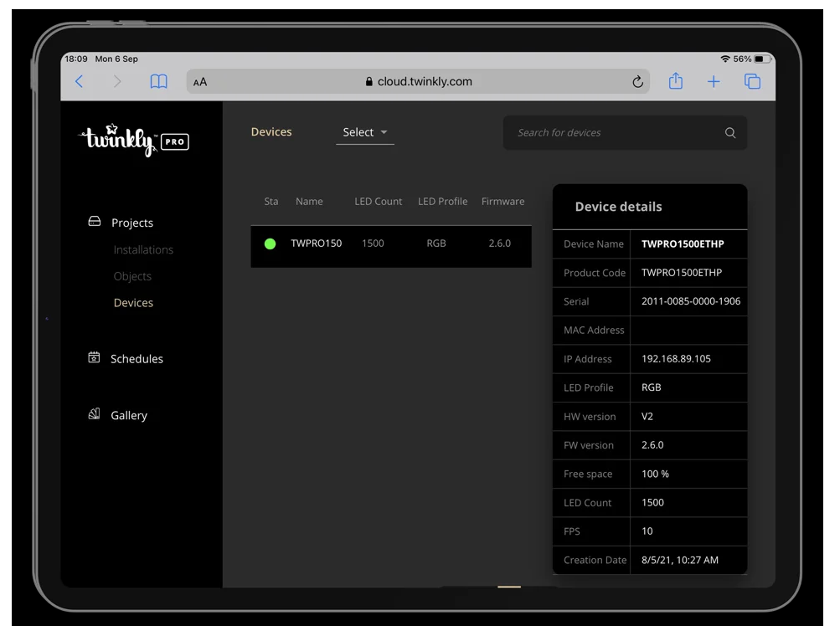Click the serial 2011-0085-0000-1906

(691, 301)
